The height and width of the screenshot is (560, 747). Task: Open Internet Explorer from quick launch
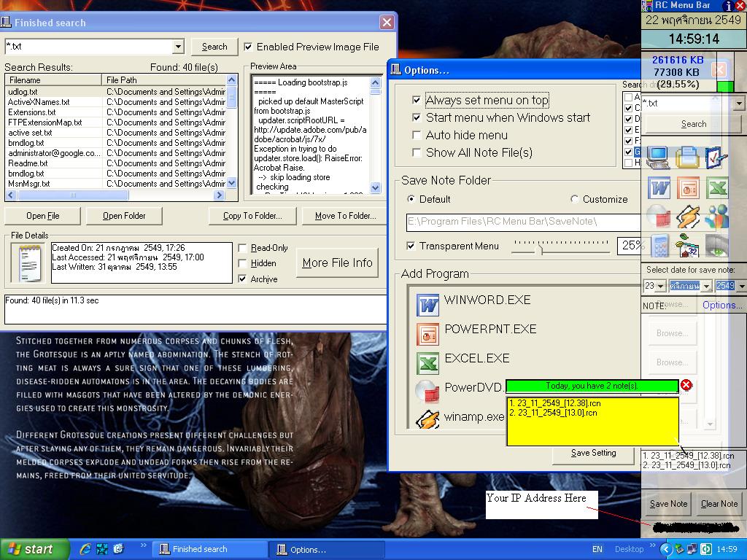[85, 549]
